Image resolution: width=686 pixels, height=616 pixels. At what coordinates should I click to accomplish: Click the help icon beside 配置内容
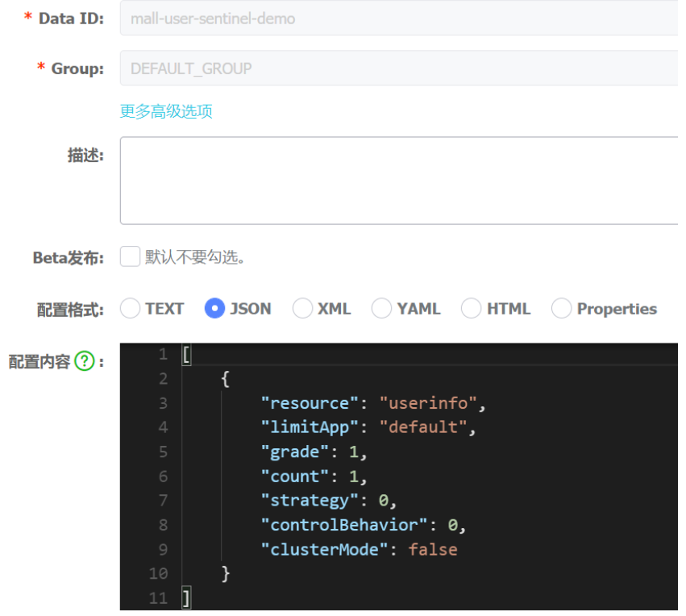85,362
